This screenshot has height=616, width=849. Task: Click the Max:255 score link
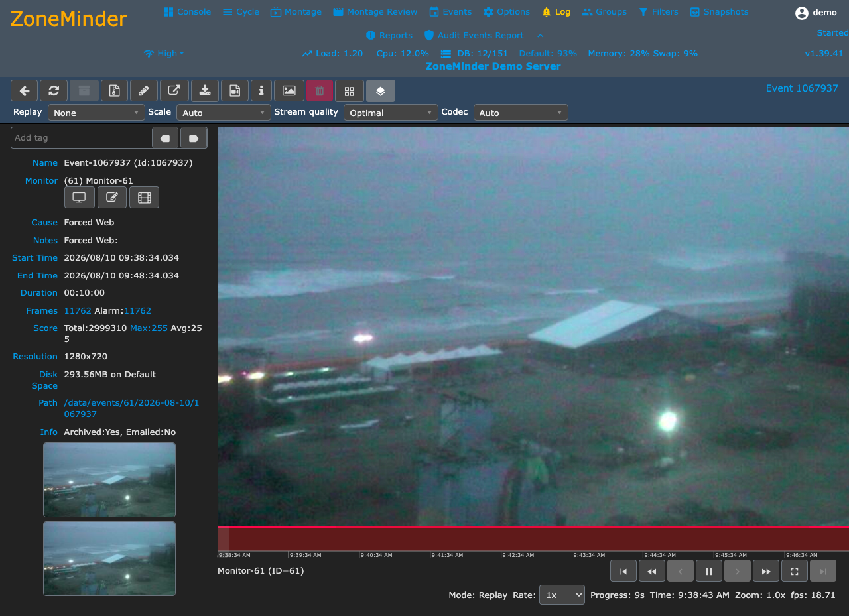point(149,328)
